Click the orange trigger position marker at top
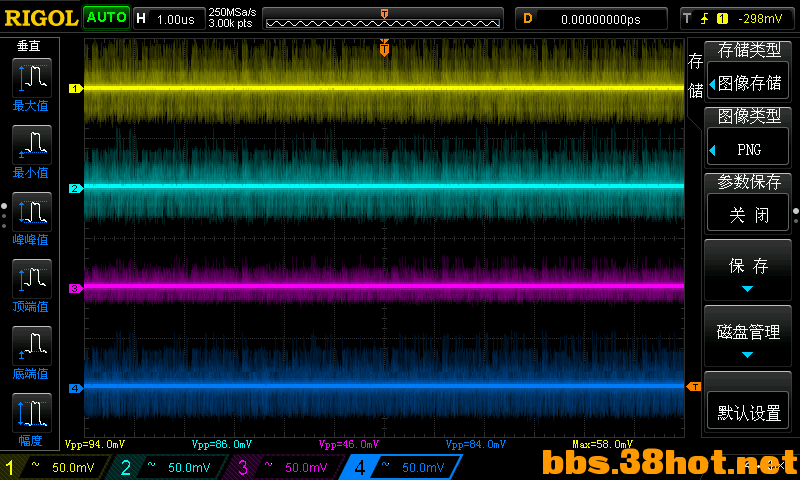The width and height of the screenshot is (800, 480). (x=384, y=47)
